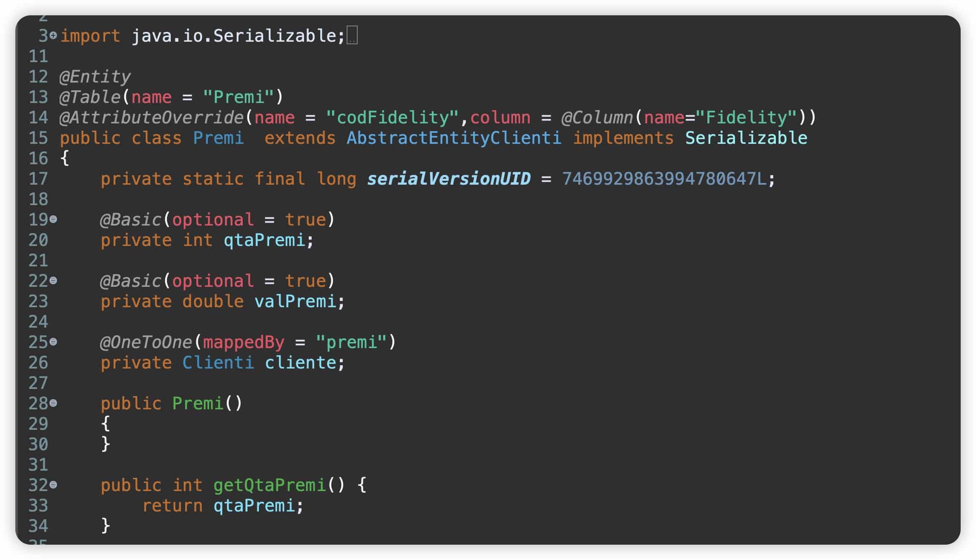
Task: Click the @Entity annotation
Action: click(95, 77)
